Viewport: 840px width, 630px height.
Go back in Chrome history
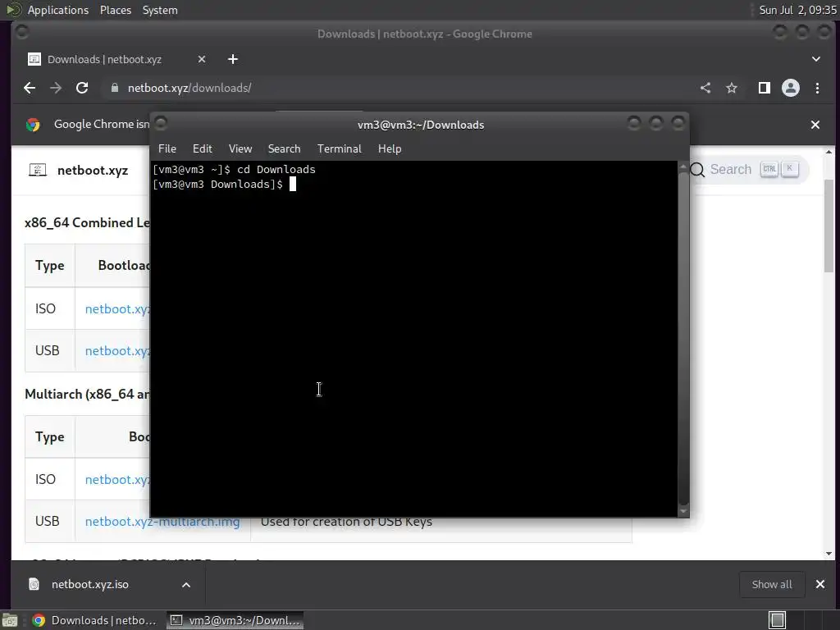[30, 88]
